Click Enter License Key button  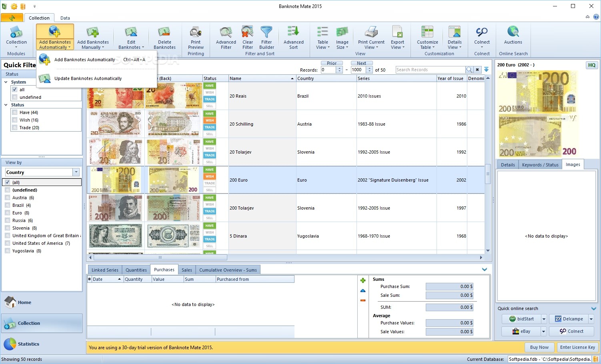click(577, 347)
